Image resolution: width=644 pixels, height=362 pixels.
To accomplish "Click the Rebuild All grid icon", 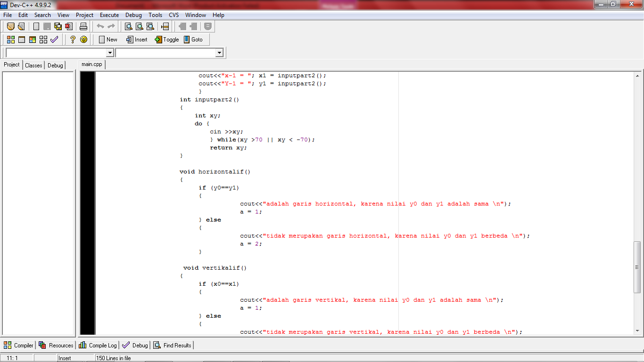I will click(43, 40).
